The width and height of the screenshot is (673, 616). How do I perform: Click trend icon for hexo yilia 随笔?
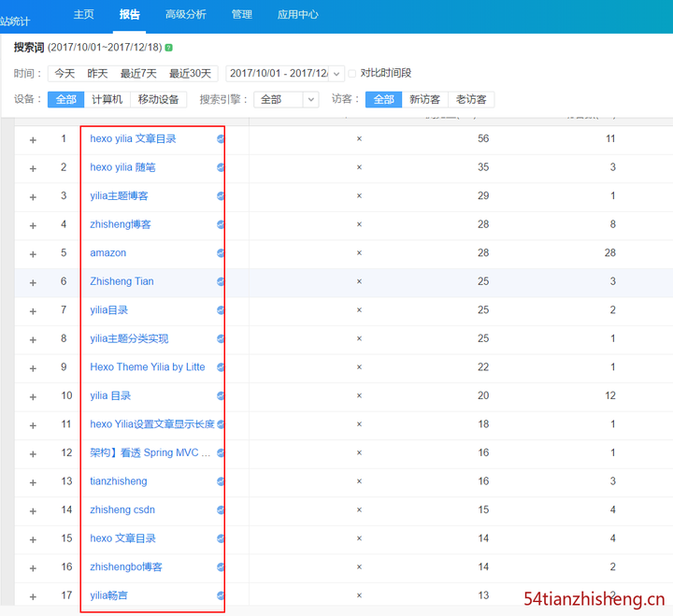(x=221, y=167)
